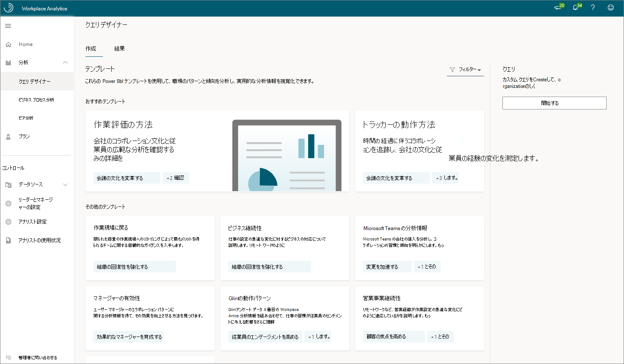Click 管理者に問い合わせる link
This screenshot has height=364, width=624.
[38, 357]
